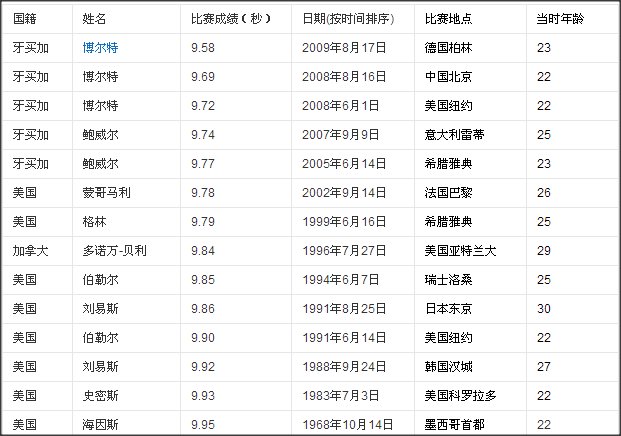The height and width of the screenshot is (436, 621).
Task: Select 刘易斯 in the 9.86 row
Action: tap(100, 309)
